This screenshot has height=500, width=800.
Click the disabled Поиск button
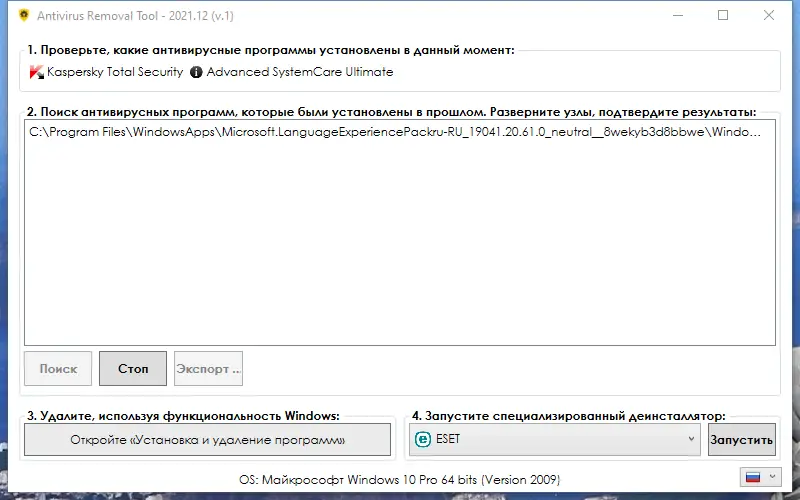click(58, 368)
